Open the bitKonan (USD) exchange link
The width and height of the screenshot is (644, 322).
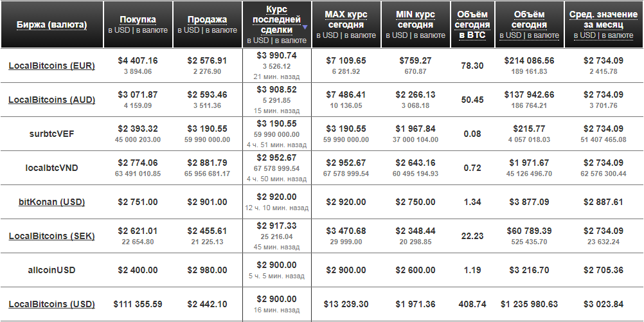[51, 202]
